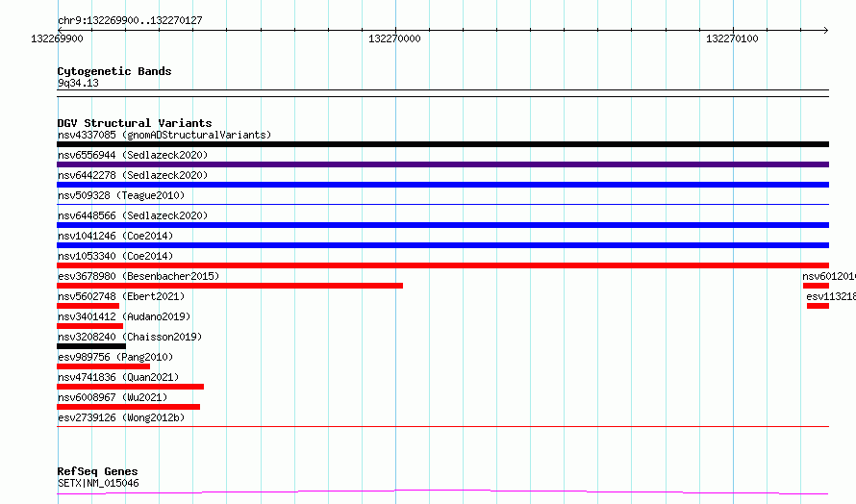Viewport: 856px width, 504px height.
Task: Open the SETX|NM_015046 gene label
Action: click(98, 483)
